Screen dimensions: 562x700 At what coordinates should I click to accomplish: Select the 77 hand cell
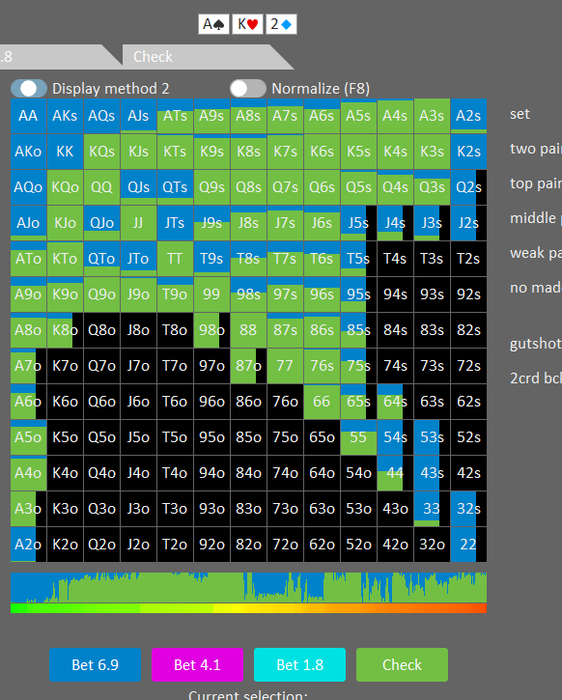(x=285, y=366)
